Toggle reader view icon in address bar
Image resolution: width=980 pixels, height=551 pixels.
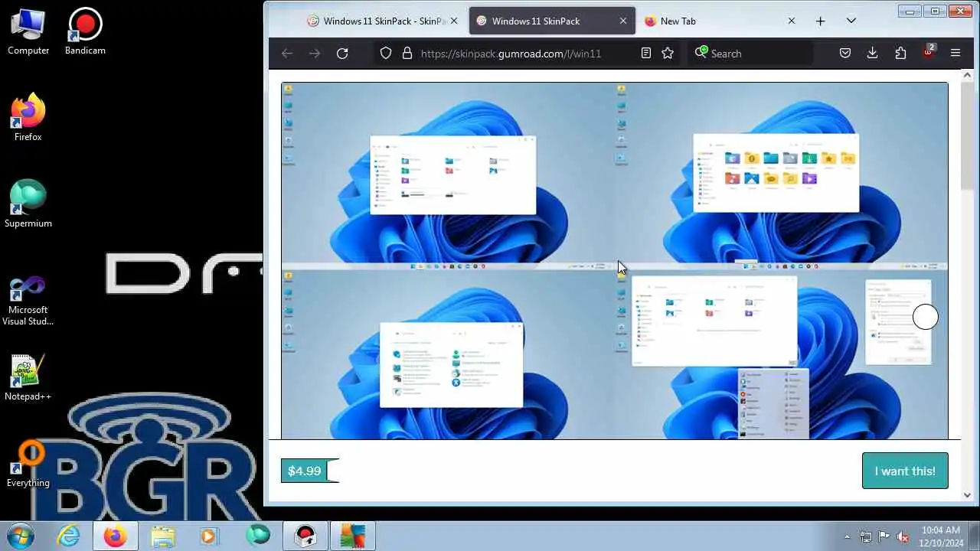tap(646, 54)
